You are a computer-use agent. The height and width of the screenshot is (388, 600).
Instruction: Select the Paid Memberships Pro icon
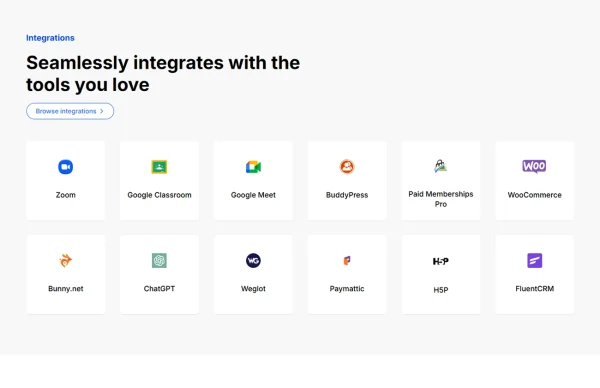pyautogui.click(x=440, y=166)
